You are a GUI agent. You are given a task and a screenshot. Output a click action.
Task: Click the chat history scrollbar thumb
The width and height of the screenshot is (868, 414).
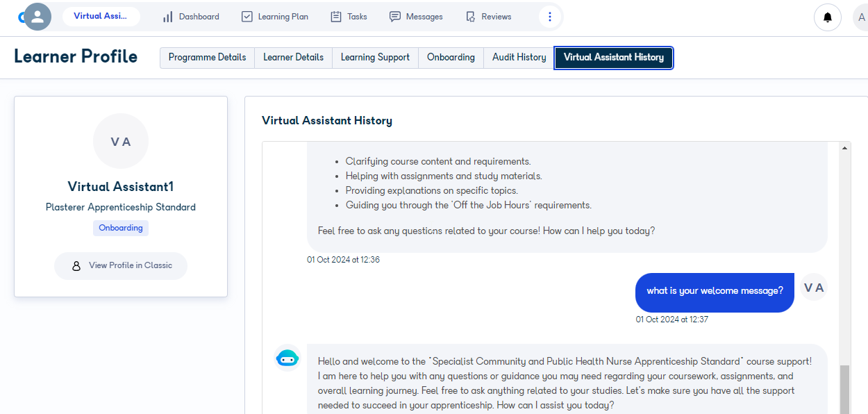845,389
